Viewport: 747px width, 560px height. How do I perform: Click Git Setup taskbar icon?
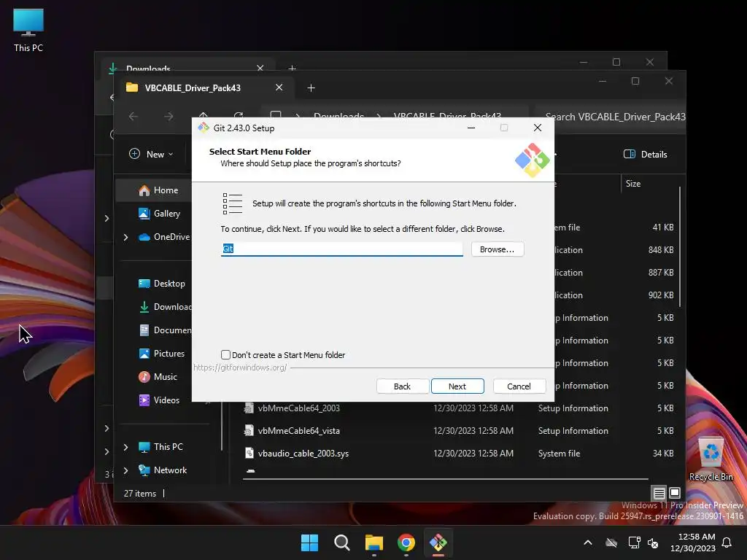(438, 542)
